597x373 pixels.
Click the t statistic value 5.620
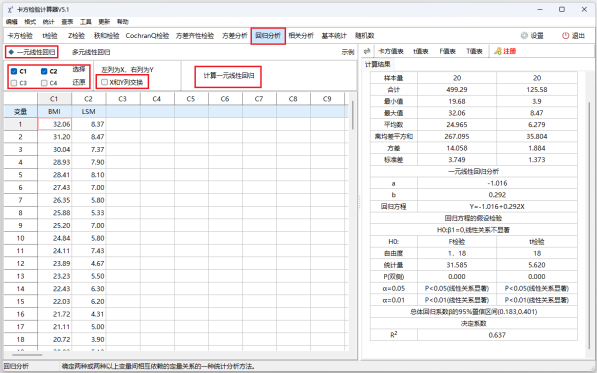pyautogui.click(x=537, y=265)
